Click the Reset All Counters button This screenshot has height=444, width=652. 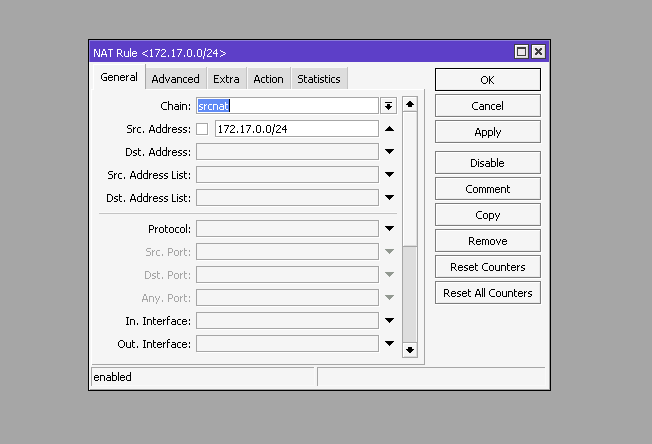click(x=487, y=293)
